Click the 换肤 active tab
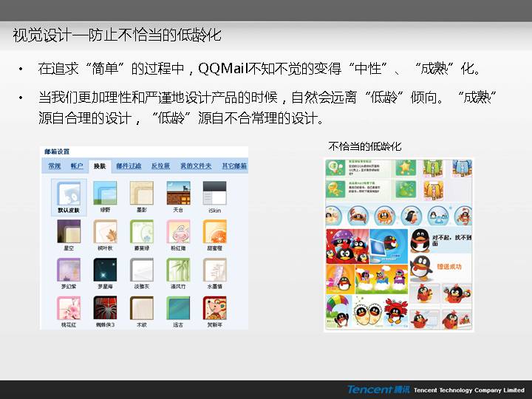Viewport: 532px width, 399px height. 99,166
